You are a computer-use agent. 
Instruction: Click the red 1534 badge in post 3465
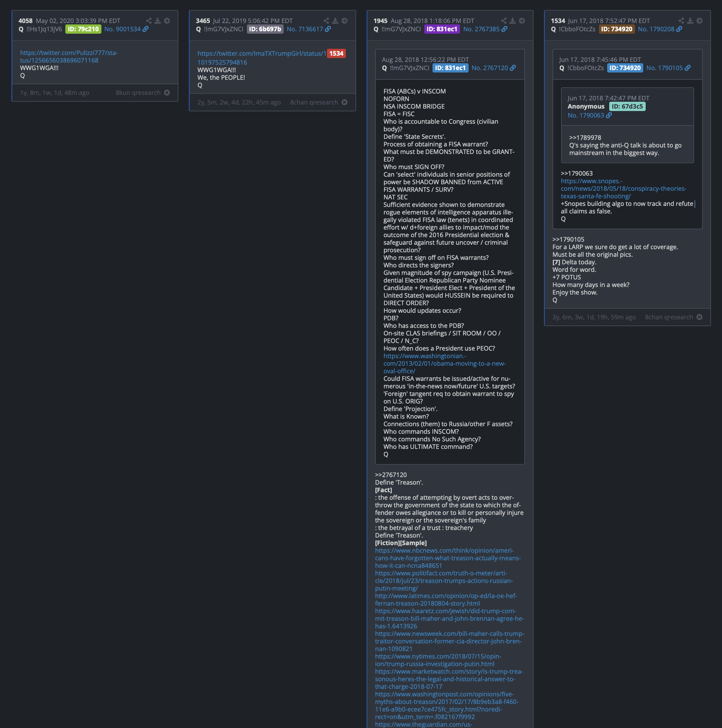click(x=337, y=54)
